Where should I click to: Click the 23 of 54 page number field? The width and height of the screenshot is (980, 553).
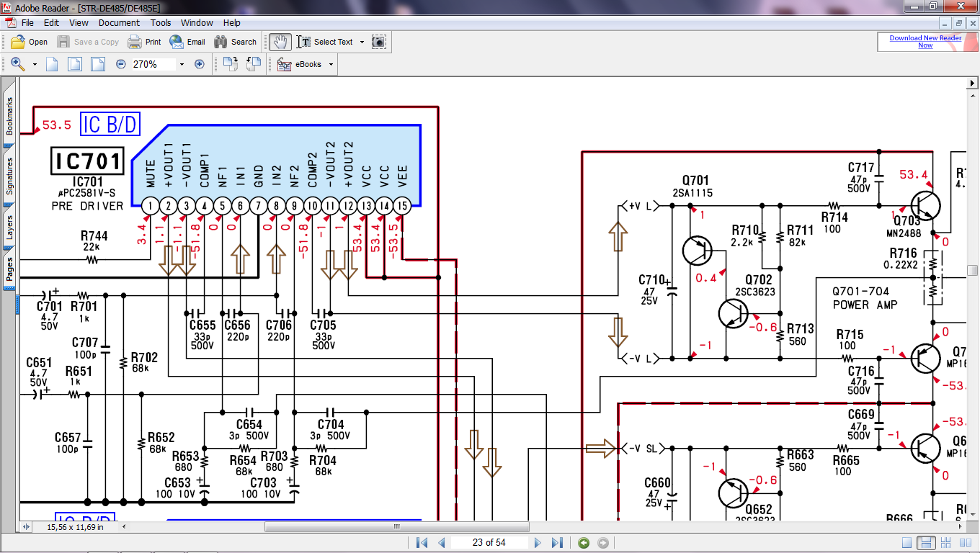pos(489,543)
